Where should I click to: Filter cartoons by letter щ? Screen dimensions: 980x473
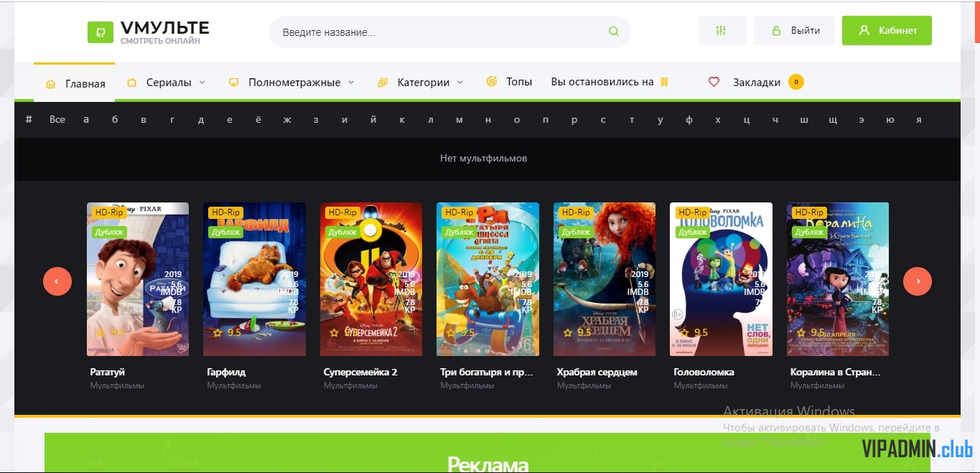(833, 120)
